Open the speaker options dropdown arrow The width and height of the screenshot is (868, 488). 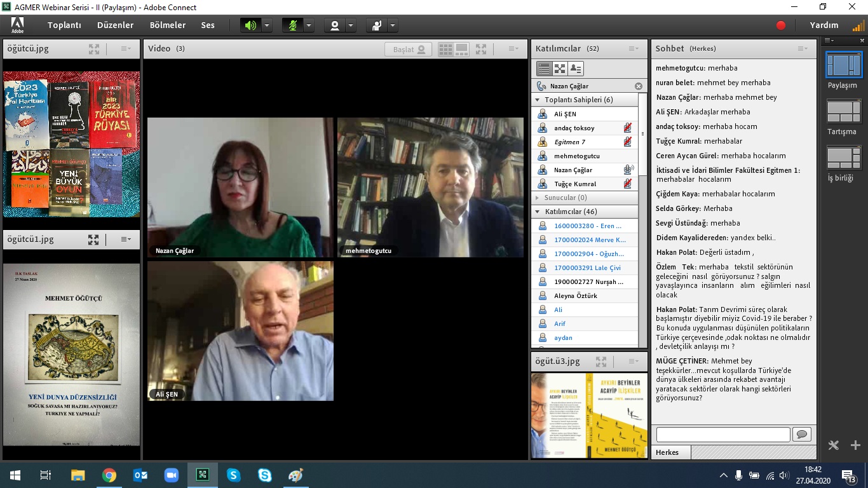(267, 25)
